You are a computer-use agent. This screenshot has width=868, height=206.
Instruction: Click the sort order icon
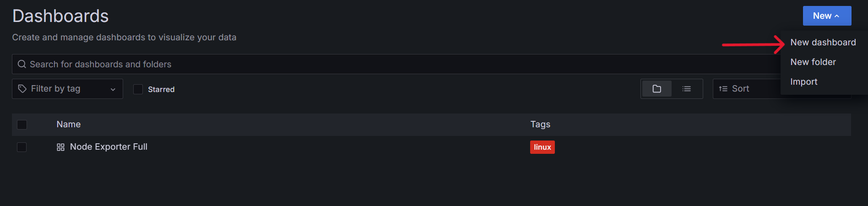(x=723, y=89)
